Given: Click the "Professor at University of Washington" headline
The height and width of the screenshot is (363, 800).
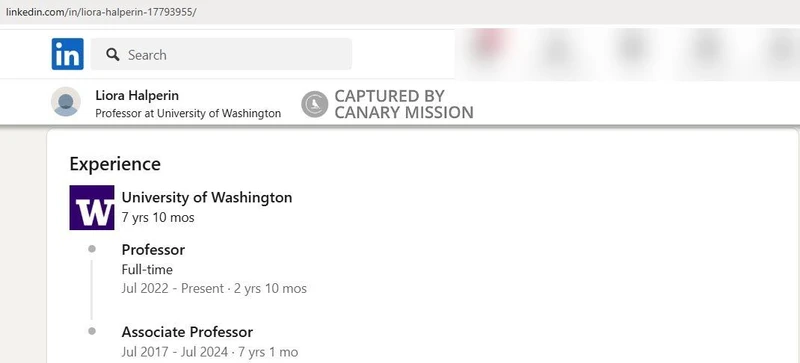Looking at the screenshot, I should (x=188, y=113).
